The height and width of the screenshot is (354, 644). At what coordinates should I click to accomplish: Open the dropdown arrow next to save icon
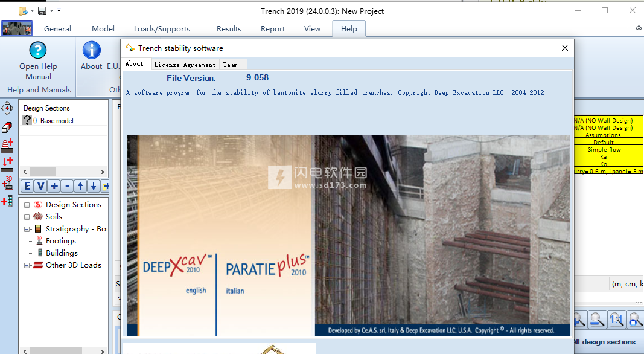(51, 11)
